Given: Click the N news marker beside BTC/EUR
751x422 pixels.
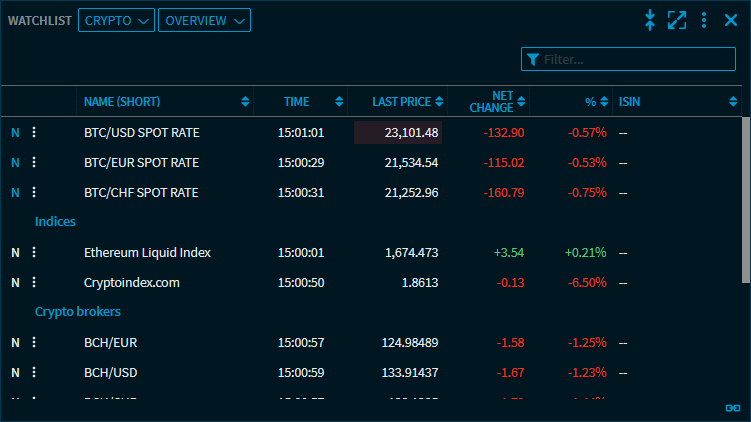Looking at the screenshot, I should [x=15, y=162].
